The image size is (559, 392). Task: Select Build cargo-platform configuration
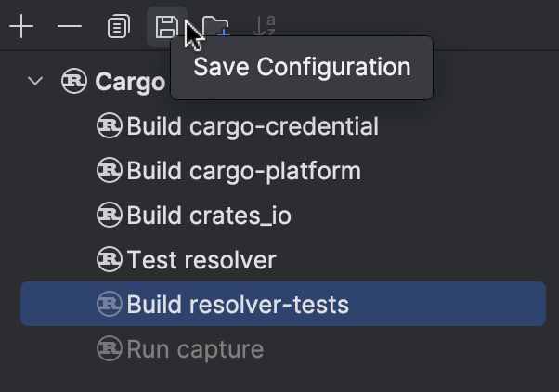click(243, 171)
